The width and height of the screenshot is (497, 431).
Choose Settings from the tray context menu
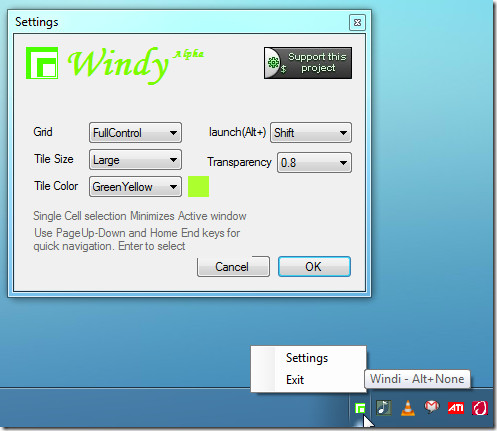[x=307, y=358]
